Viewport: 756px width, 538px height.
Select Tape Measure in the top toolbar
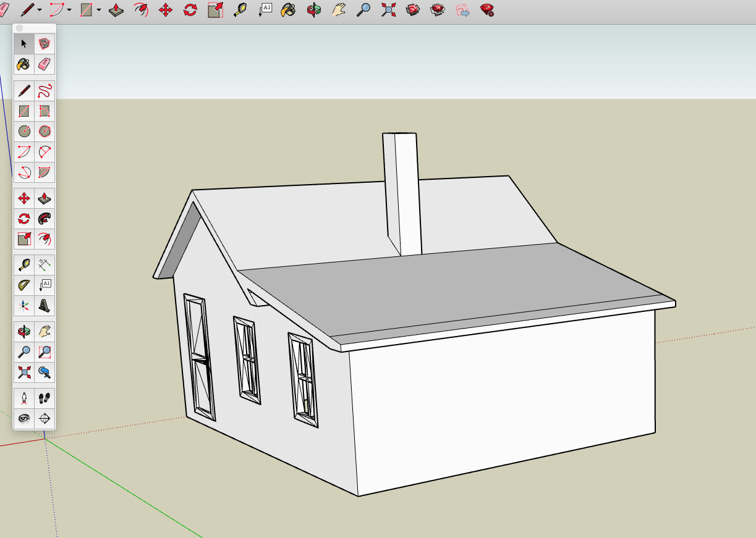tap(240, 9)
